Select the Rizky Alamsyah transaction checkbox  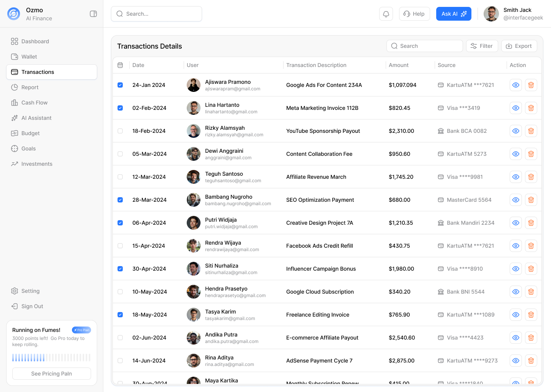point(120,131)
